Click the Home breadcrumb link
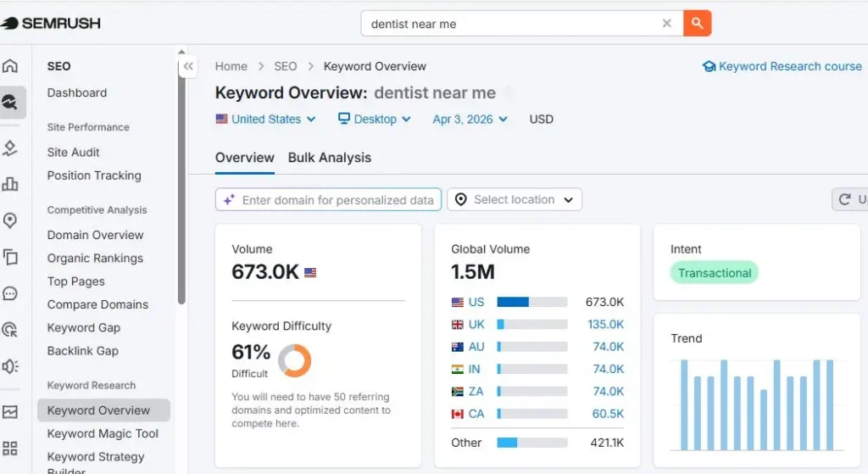The height and width of the screenshot is (474, 868). (231, 66)
